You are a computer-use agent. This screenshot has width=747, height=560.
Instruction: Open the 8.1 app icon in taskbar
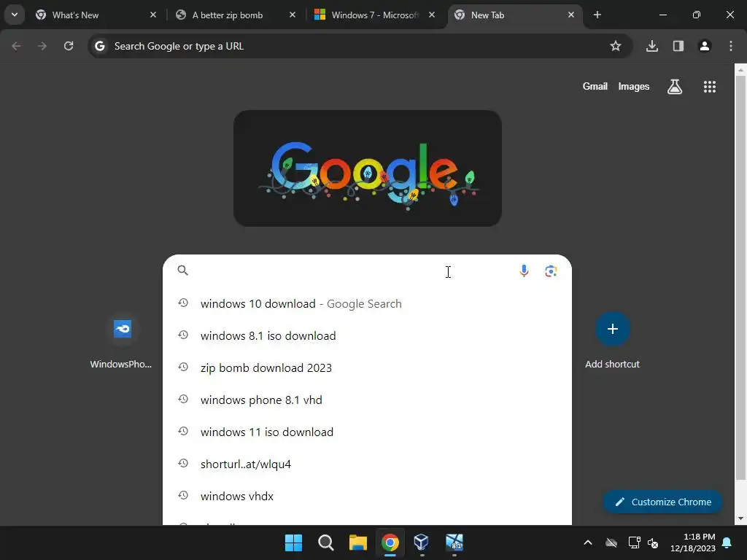(x=454, y=542)
